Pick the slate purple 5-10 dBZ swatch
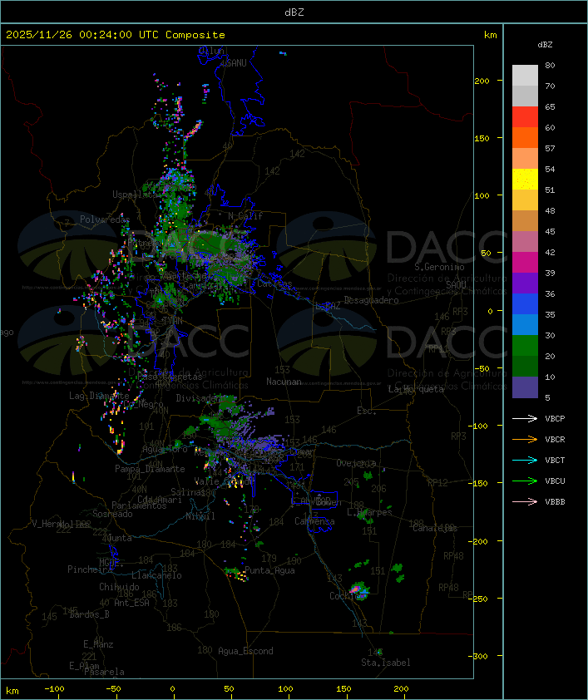 525,387
